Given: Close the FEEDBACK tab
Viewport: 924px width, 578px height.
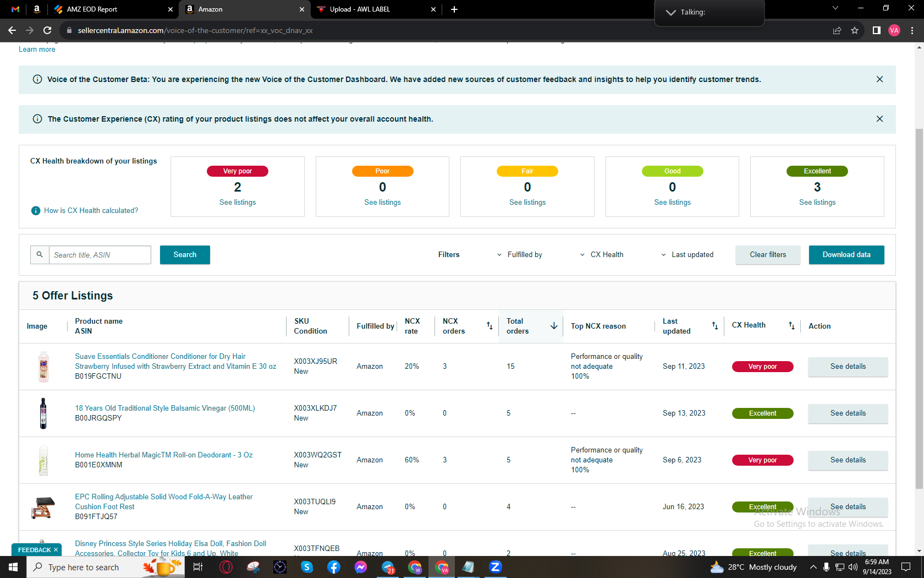Looking at the screenshot, I should [56, 550].
